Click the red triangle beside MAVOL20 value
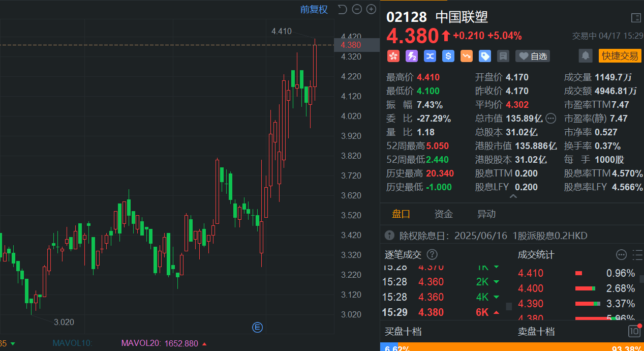644x351 pixels. point(204,343)
